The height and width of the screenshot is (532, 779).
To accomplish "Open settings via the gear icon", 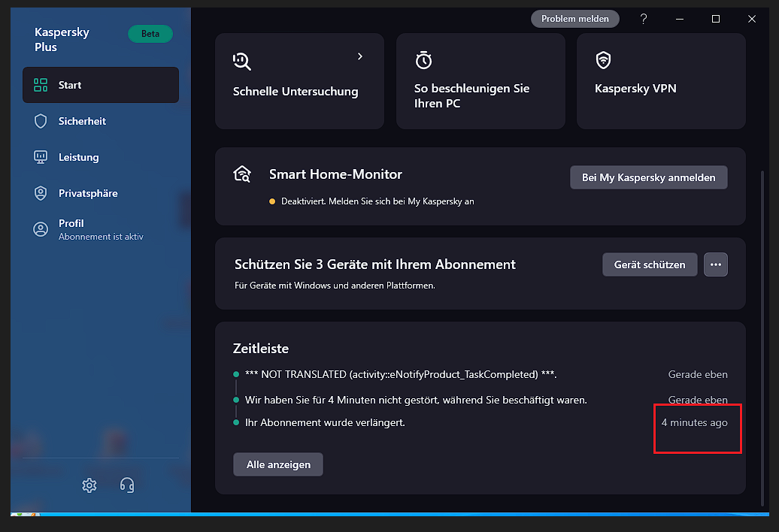I will click(x=89, y=485).
